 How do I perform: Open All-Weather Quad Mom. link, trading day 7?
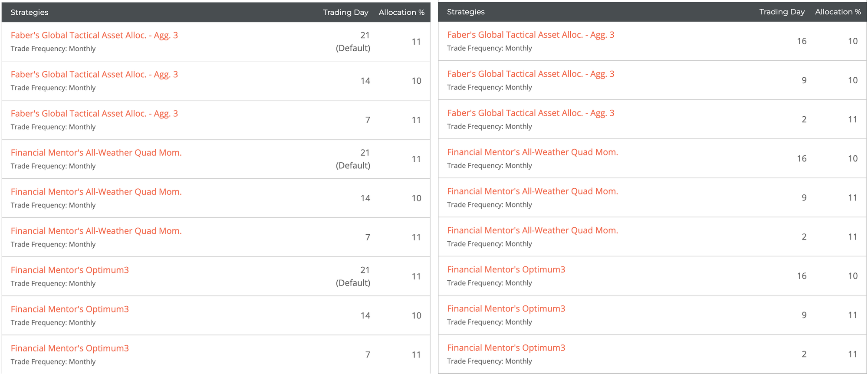(96, 231)
